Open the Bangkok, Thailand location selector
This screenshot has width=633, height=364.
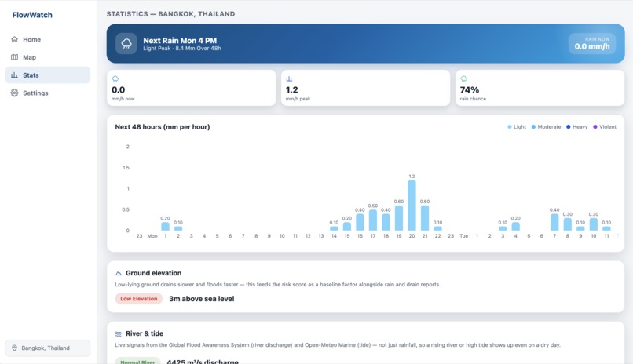coord(48,348)
